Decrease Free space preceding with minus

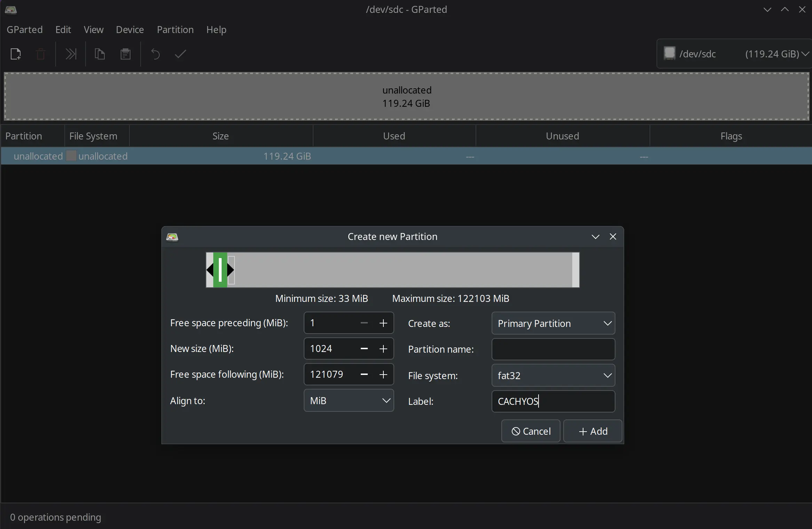click(x=364, y=323)
